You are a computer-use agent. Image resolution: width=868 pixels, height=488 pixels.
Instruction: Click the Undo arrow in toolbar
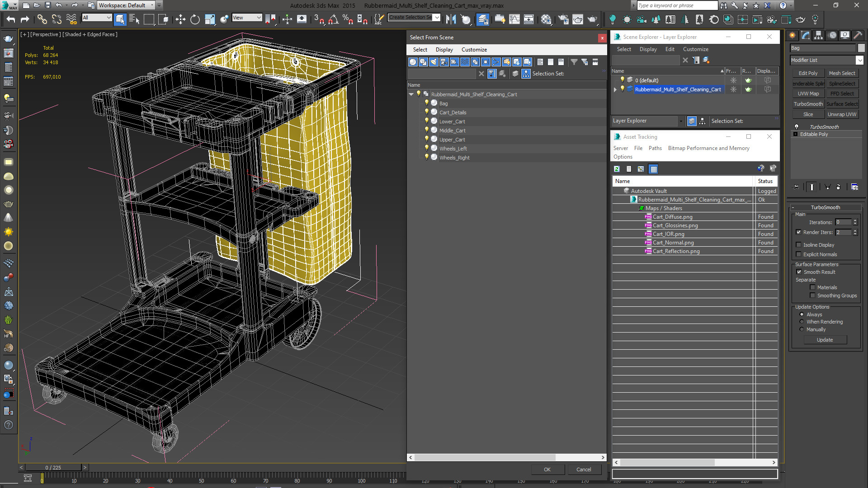tap(10, 19)
